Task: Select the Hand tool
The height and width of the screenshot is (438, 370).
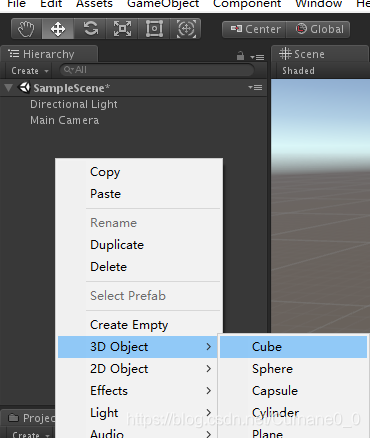Action: [x=26, y=29]
